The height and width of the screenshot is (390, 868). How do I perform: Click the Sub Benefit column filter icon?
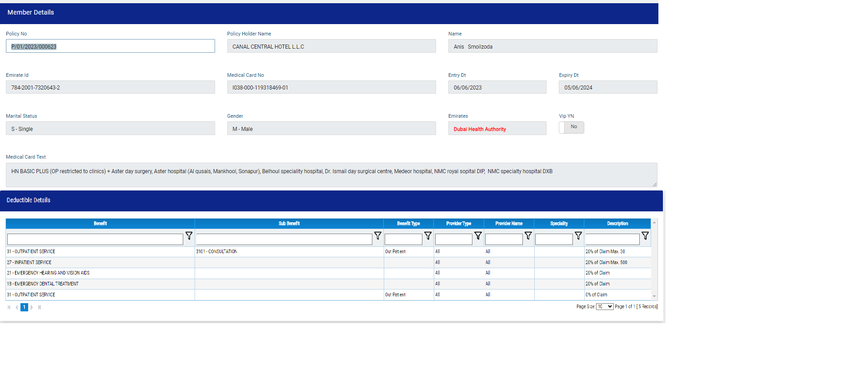tap(377, 236)
